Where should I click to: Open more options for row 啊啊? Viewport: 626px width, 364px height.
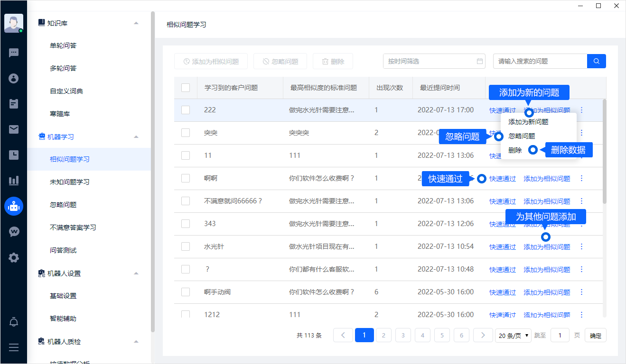click(582, 178)
